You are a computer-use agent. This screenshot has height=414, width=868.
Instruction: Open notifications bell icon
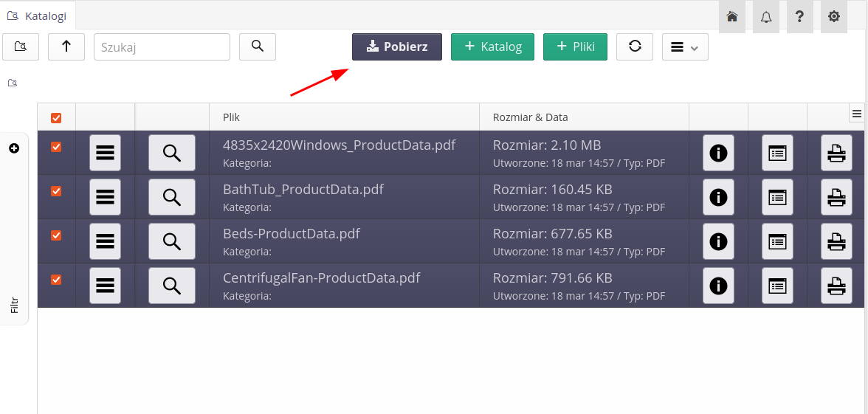point(765,16)
